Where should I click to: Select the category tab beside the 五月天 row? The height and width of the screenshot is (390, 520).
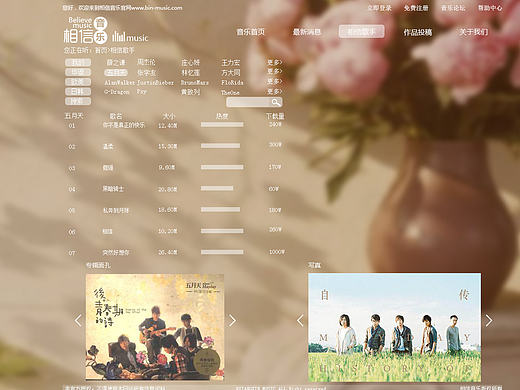78,72
